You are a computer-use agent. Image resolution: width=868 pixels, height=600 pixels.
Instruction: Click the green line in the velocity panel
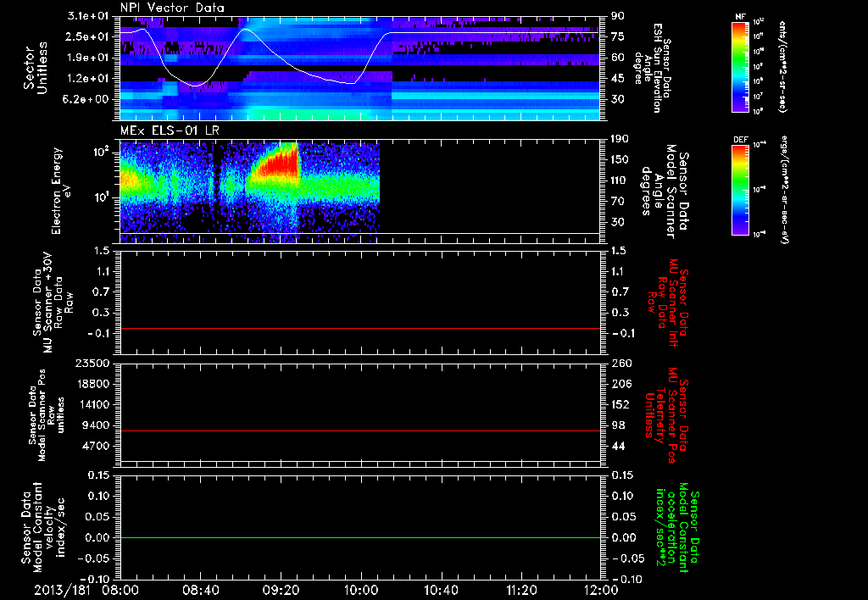[360, 537]
